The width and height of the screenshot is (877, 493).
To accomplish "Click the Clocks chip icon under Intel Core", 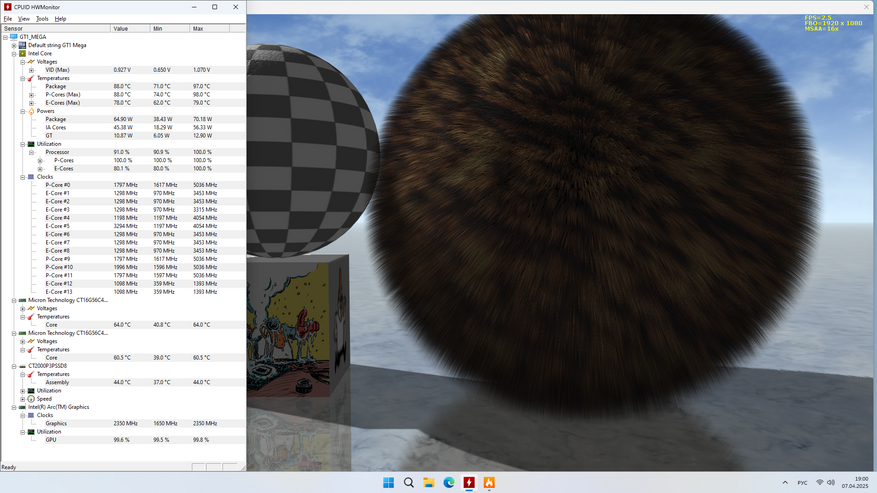I will click(31, 177).
